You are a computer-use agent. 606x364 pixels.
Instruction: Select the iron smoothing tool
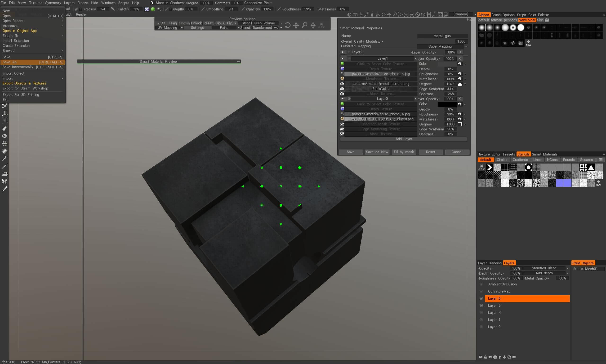[x=5, y=174]
